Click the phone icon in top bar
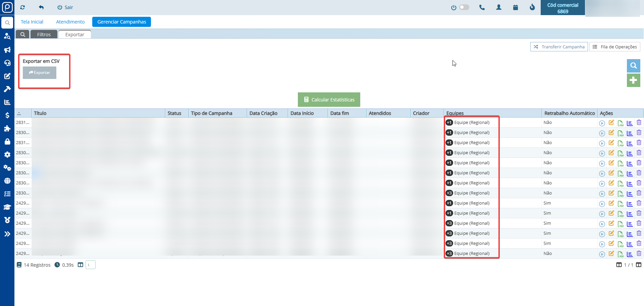Image resolution: width=644 pixels, height=306 pixels. point(482,7)
